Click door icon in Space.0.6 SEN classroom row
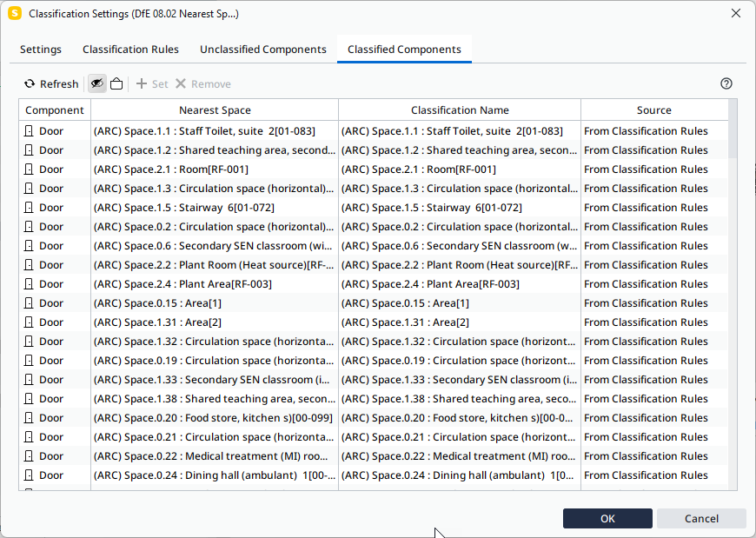The width and height of the screenshot is (756, 538). tap(29, 246)
